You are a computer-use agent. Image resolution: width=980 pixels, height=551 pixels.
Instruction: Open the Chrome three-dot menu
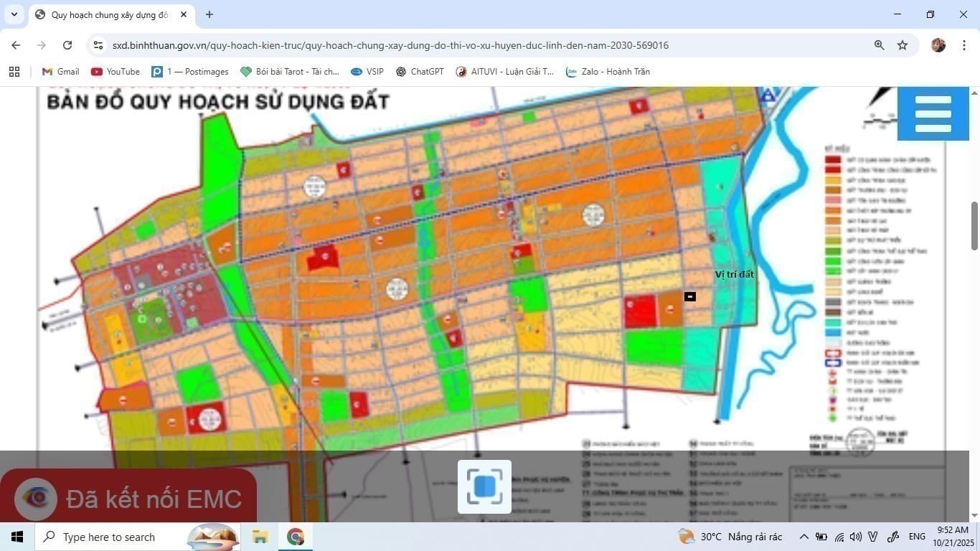click(965, 44)
